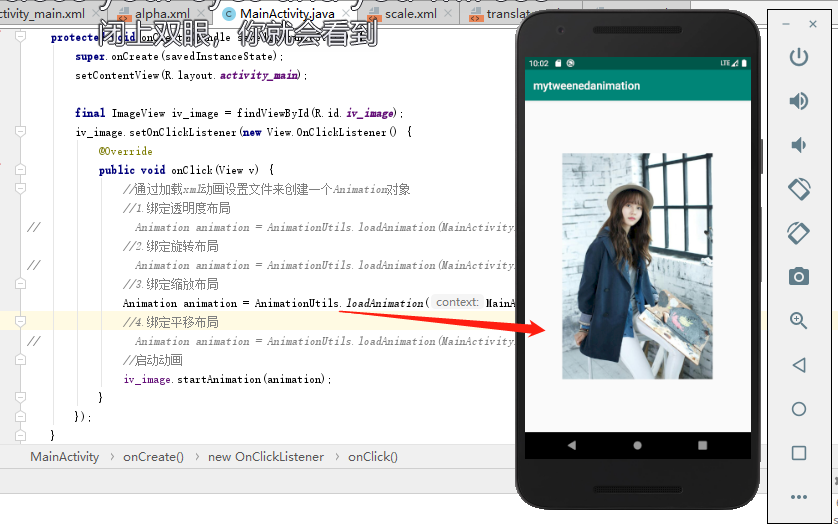Click the //2.绑定旋转布局 comment
Viewport: 838px width, 530px height.
[170, 246]
